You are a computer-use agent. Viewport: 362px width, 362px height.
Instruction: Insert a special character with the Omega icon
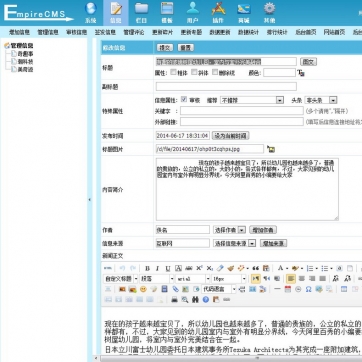(308, 289)
